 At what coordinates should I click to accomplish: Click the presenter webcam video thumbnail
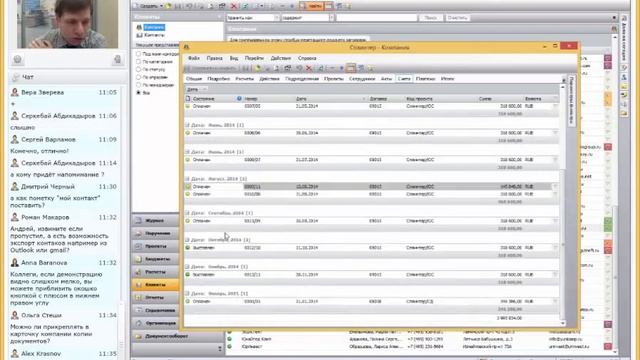pyautogui.click(x=67, y=24)
